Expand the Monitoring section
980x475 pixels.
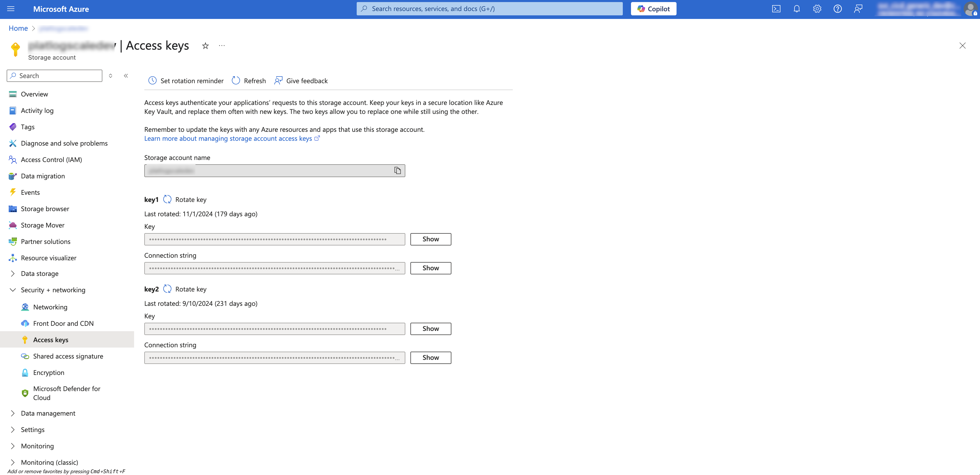37,446
